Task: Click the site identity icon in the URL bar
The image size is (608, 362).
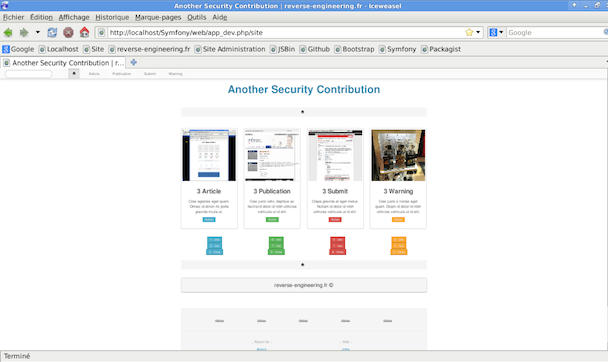Action: click(101, 33)
